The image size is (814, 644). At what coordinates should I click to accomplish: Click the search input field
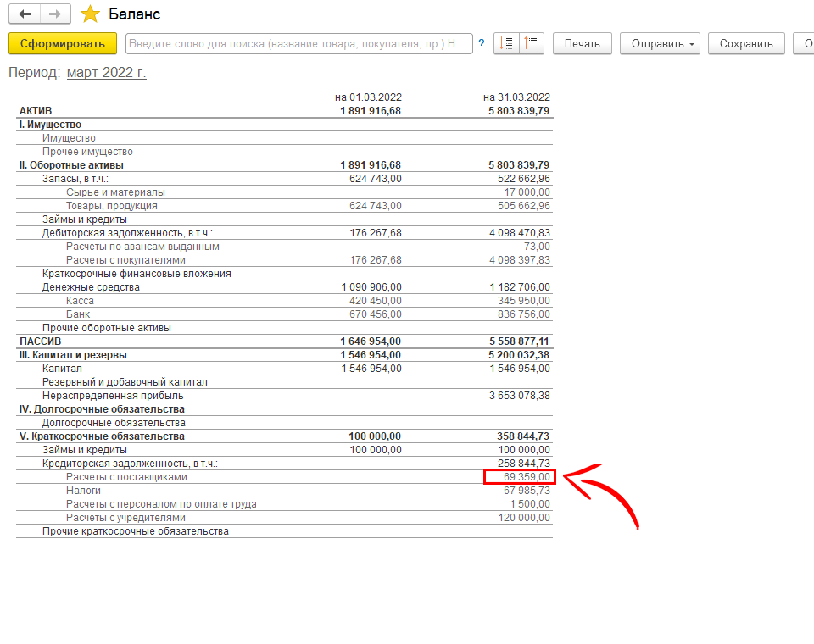298,44
